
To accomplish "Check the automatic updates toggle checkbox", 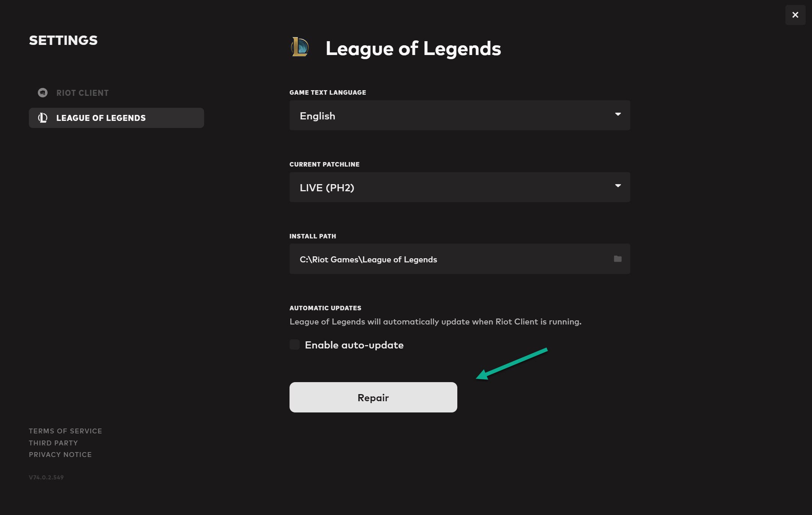I will pos(294,345).
